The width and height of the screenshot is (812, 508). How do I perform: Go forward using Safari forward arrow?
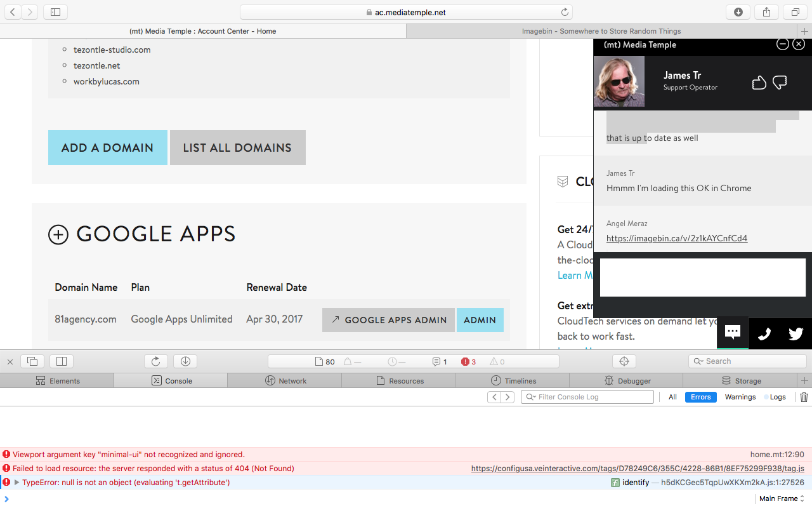(30, 12)
